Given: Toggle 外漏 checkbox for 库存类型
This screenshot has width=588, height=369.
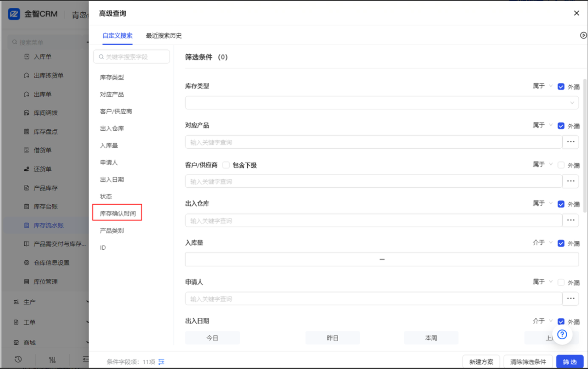Looking at the screenshot, I should click(x=561, y=87).
